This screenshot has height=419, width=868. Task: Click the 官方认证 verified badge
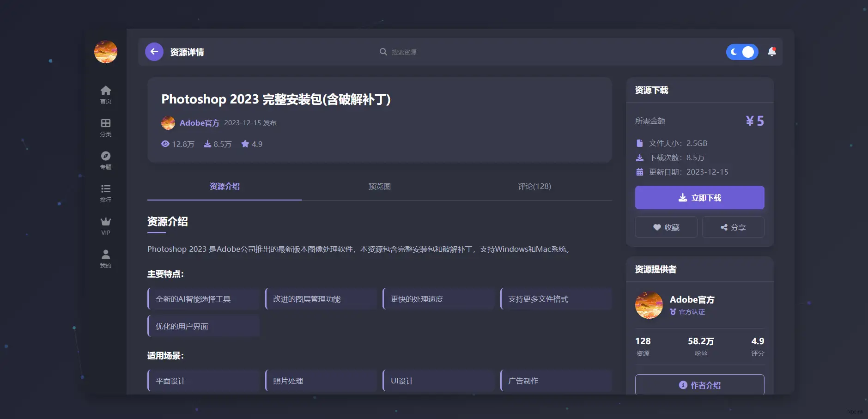pyautogui.click(x=689, y=312)
